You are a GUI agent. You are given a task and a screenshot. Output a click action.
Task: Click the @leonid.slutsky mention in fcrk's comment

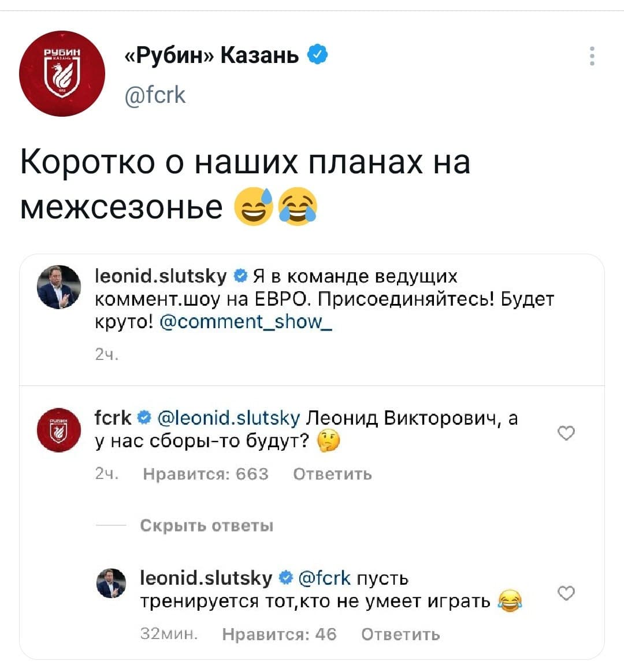229,417
